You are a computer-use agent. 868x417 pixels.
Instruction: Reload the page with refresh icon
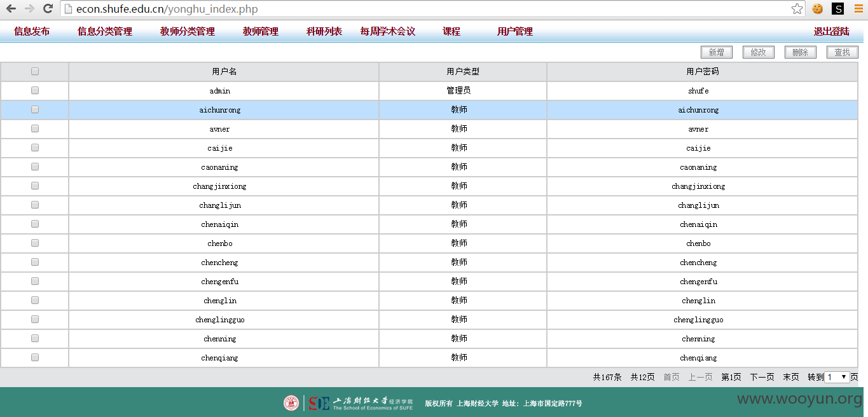click(x=48, y=9)
